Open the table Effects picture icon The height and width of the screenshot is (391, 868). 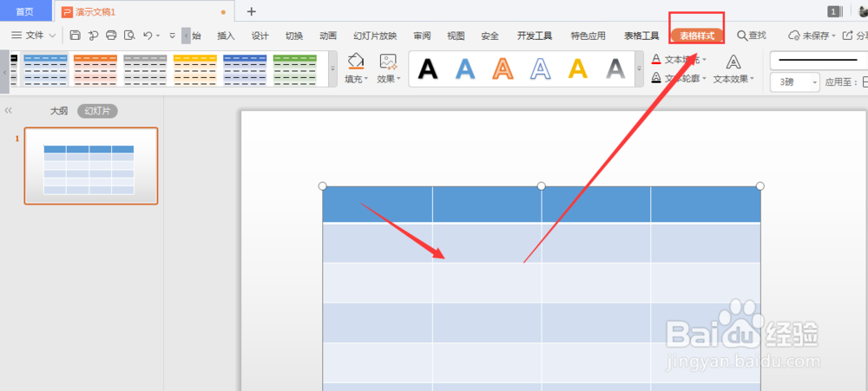click(x=388, y=62)
